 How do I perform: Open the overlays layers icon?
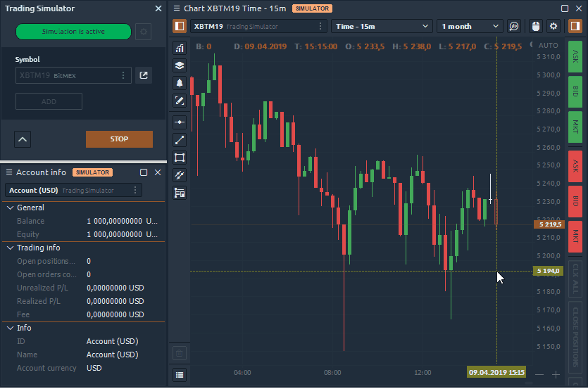click(x=180, y=65)
